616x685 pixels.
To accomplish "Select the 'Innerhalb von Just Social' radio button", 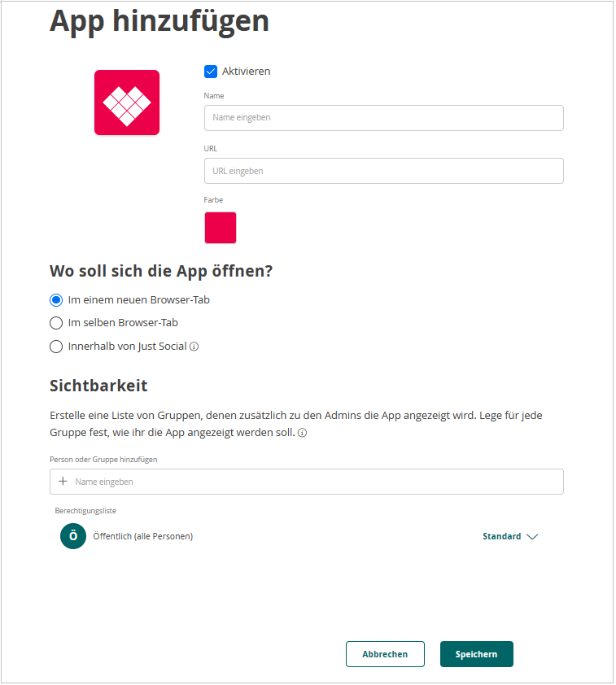I will 56,347.
